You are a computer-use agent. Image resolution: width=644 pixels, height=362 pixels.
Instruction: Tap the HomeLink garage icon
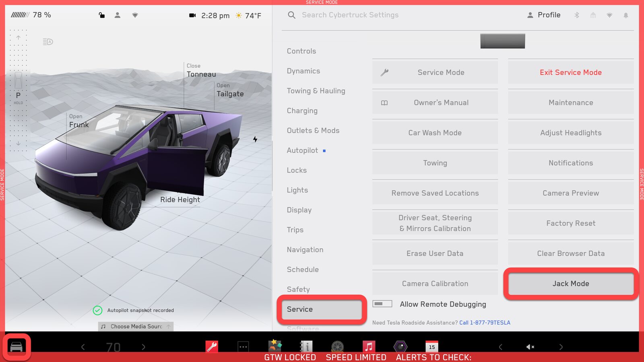(593, 15)
